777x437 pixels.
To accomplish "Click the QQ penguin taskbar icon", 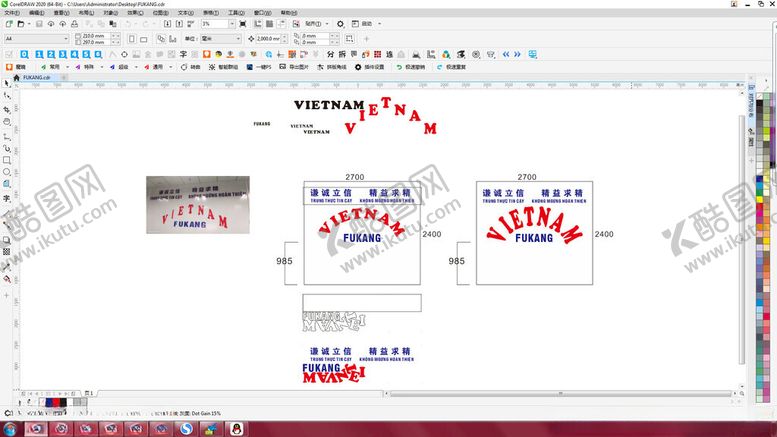I will pyautogui.click(x=236, y=428).
